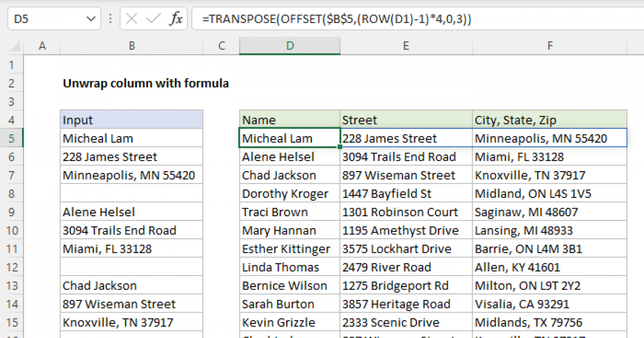Click cell B5 containing Micheal Lam
Screen dimensions: 644x338
pyautogui.click(x=131, y=138)
